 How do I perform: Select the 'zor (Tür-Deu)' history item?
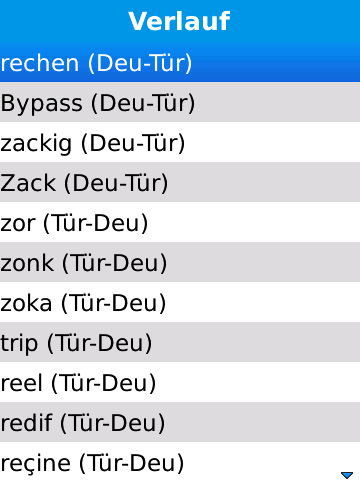click(180, 222)
